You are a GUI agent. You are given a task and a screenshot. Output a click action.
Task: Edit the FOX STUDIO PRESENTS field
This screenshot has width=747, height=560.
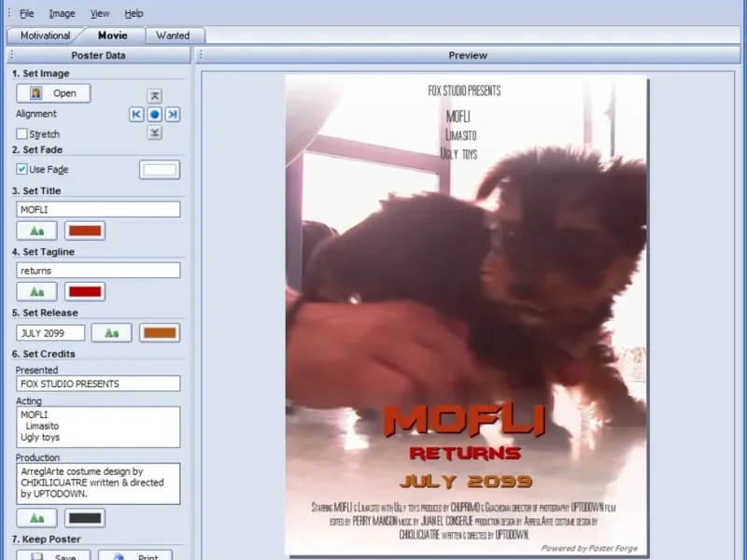[98, 384]
